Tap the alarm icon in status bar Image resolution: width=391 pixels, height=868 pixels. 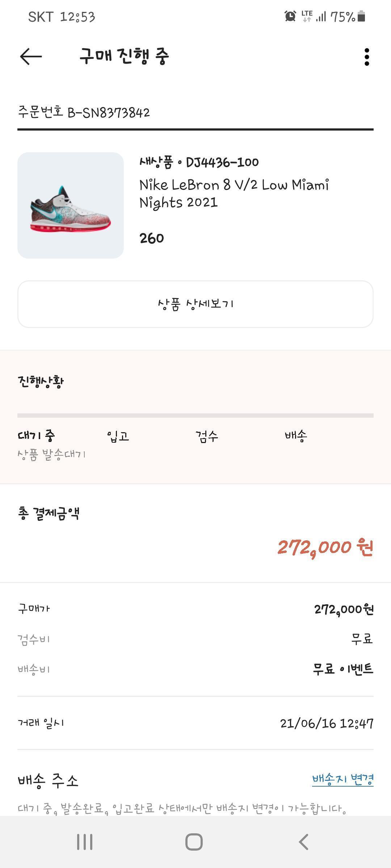click(x=290, y=16)
